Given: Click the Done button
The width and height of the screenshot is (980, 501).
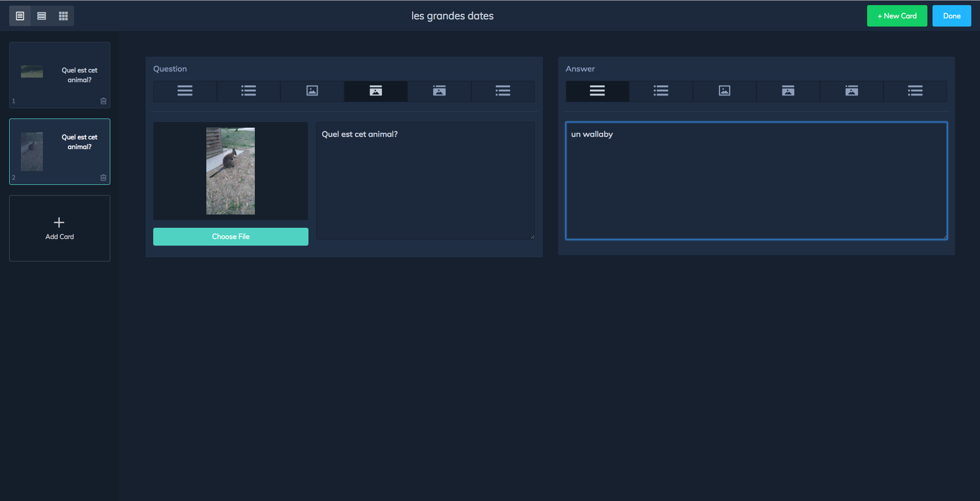Looking at the screenshot, I should click(x=951, y=16).
